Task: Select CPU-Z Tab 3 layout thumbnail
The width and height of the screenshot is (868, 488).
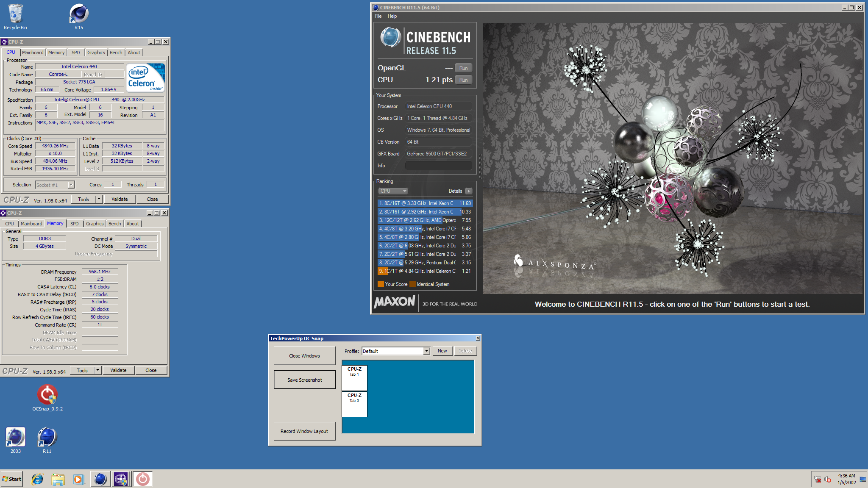Action: (x=354, y=404)
